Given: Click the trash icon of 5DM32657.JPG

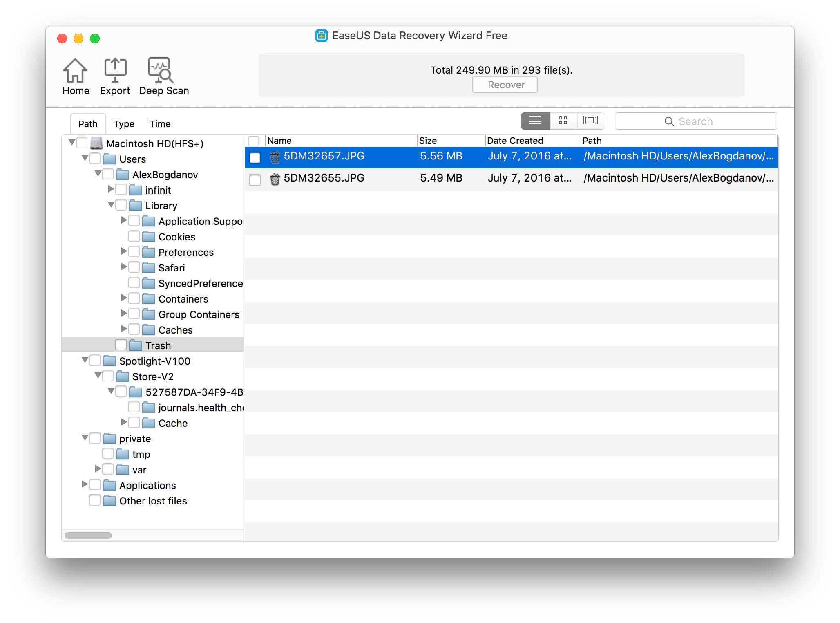Looking at the screenshot, I should (275, 157).
